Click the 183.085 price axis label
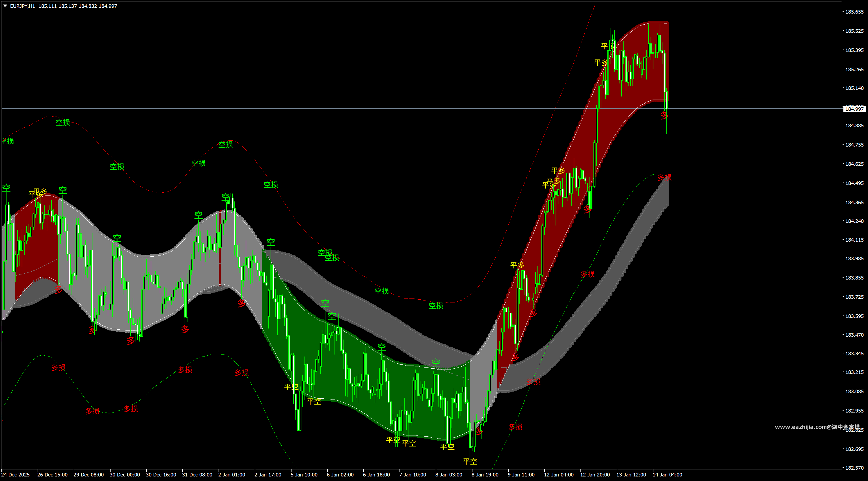Viewport: 868px width, 481px height. pos(854,392)
